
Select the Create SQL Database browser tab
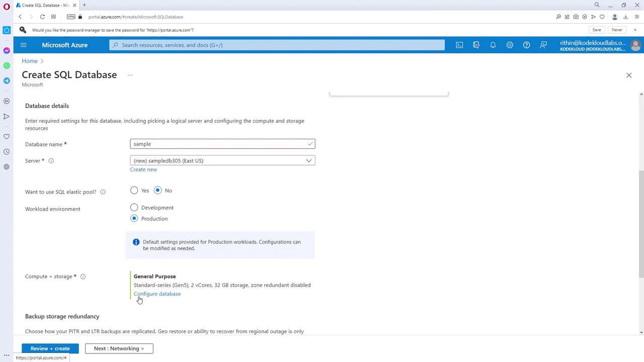tap(45, 5)
